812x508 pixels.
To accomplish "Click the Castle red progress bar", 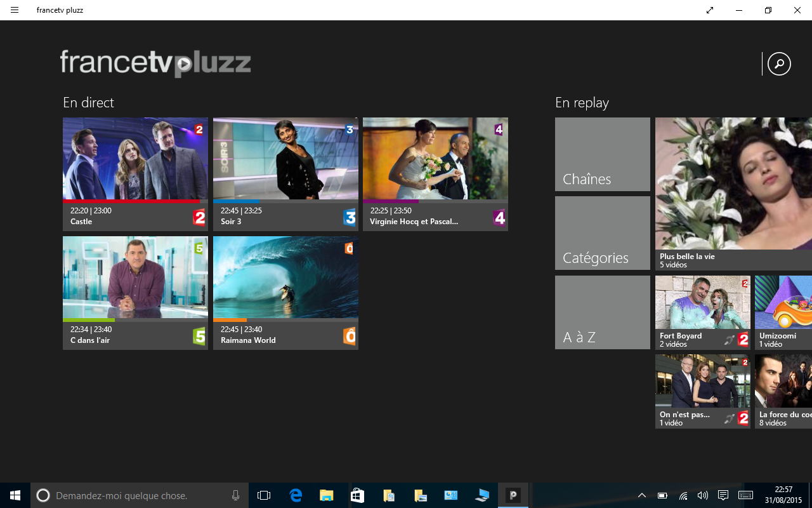I will tap(131, 201).
